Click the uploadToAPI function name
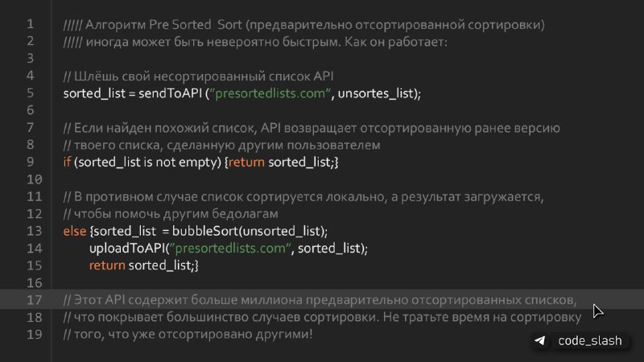The image size is (644, 362). [x=128, y=248]
